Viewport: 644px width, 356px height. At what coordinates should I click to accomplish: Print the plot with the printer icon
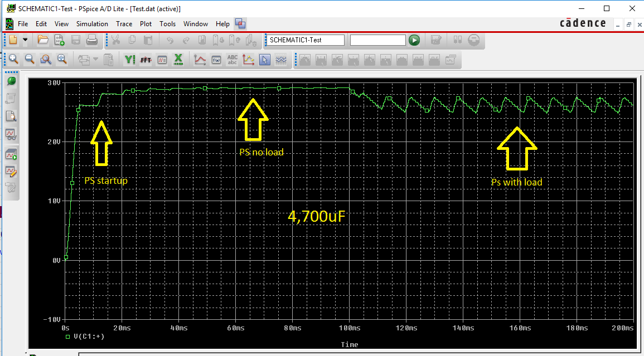[91, 40]
